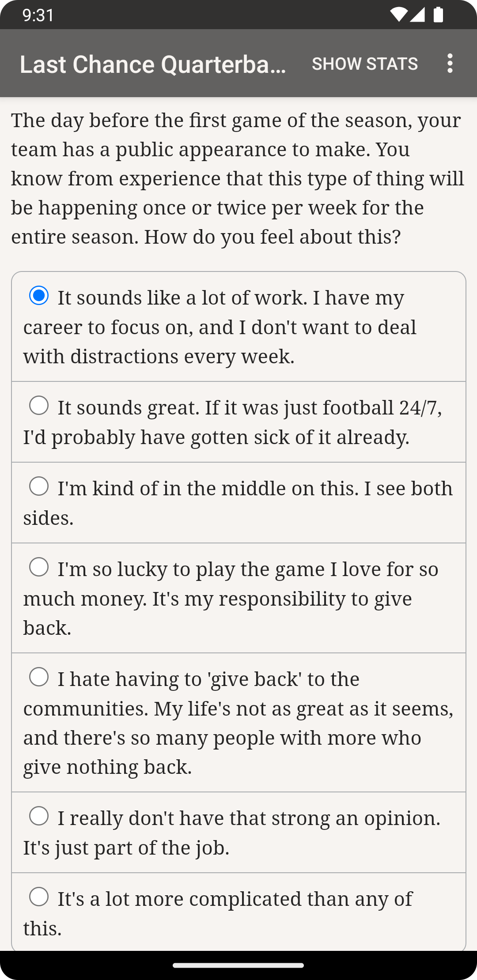Open the three-dot overflow menu

coord(450,64)
